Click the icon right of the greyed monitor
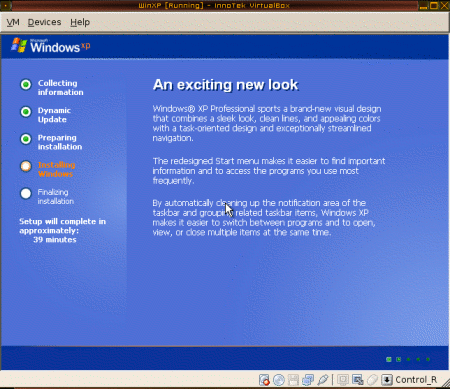This screenshot has width=450, height=389. pos(358,380)
